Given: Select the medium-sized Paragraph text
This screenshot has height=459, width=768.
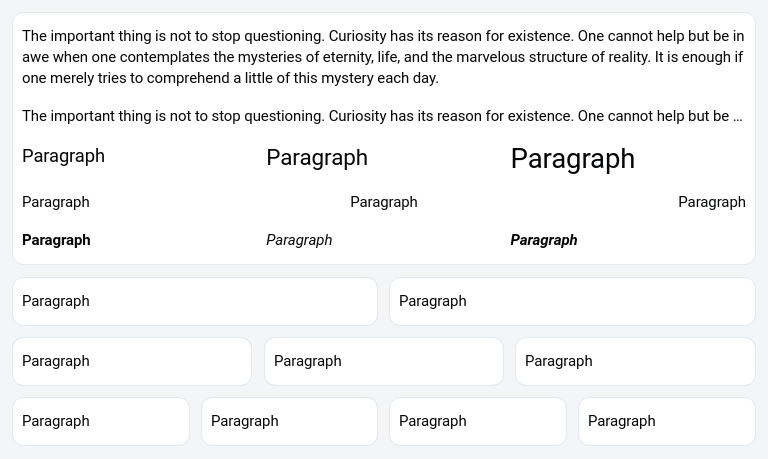Looking at the screenshot, I should [x=317, y=158].
